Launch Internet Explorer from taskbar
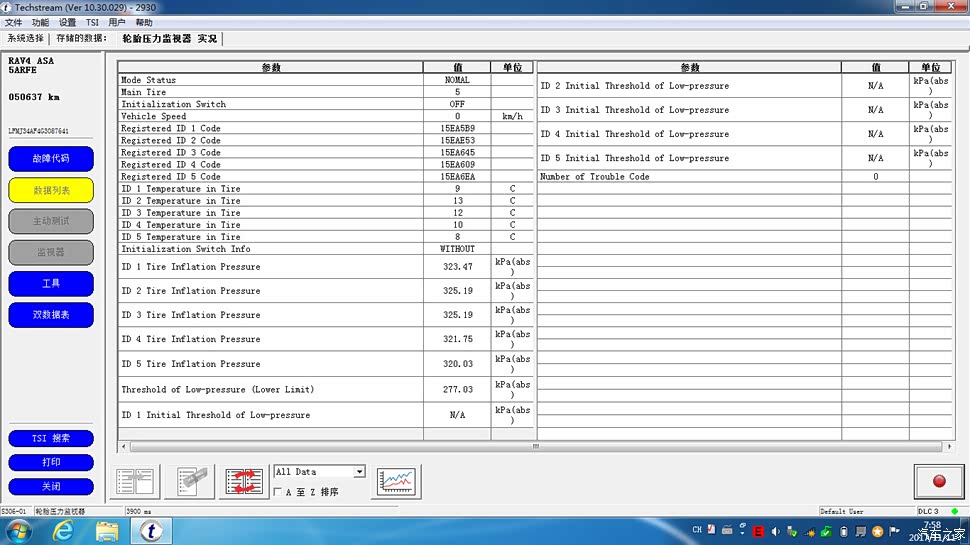970x545 pixels. point(63,531)
